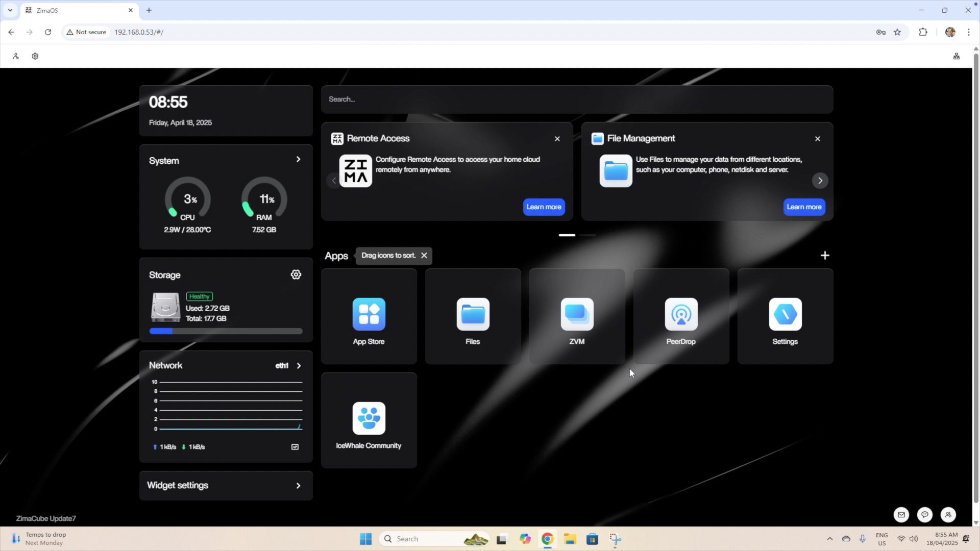Expand the Network eth1 selector

pyautogui.click(x=299, y=366)
